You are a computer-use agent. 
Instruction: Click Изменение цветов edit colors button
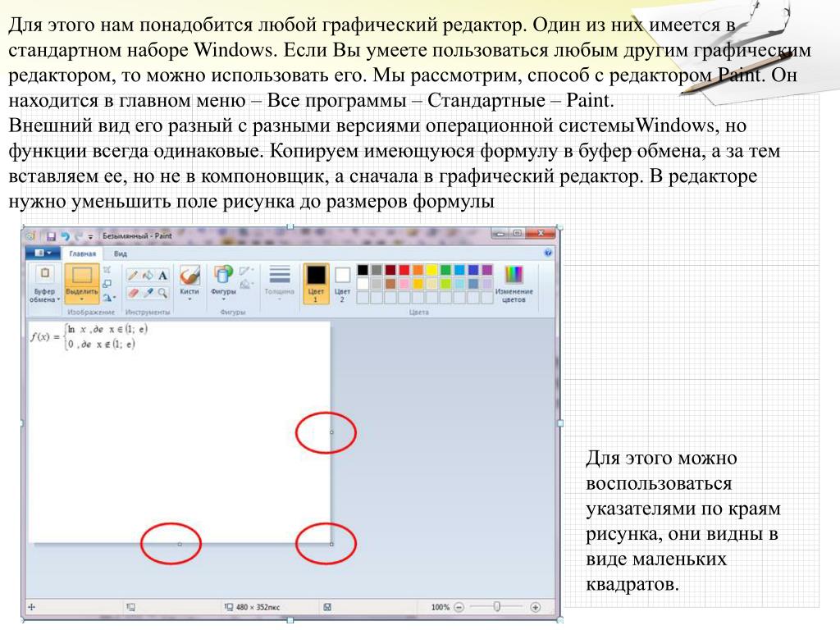coord(514,284)
